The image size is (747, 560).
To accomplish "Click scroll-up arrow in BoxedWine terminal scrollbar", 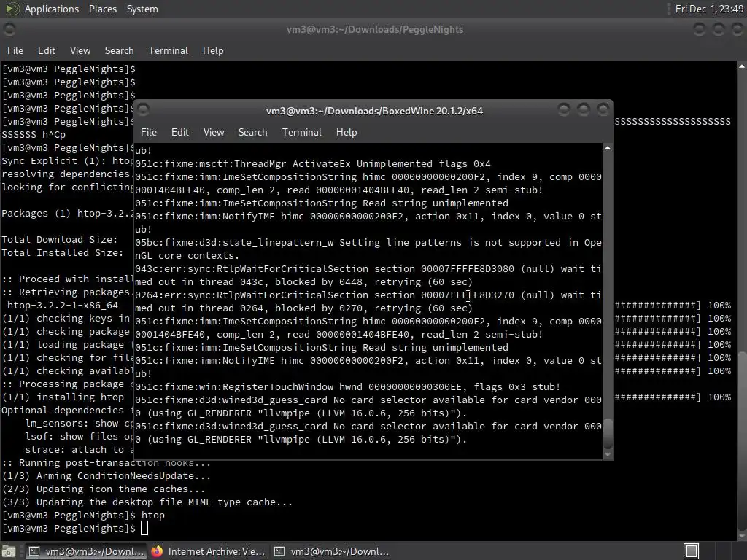I will click(x=608, y=148).
